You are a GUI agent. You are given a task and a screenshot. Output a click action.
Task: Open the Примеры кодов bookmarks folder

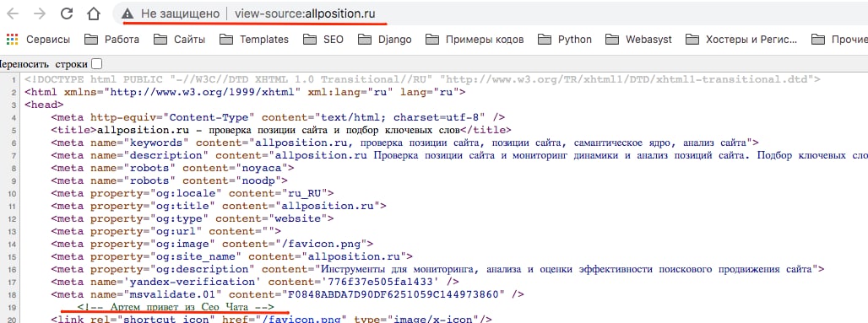click(x=475, y=40)
